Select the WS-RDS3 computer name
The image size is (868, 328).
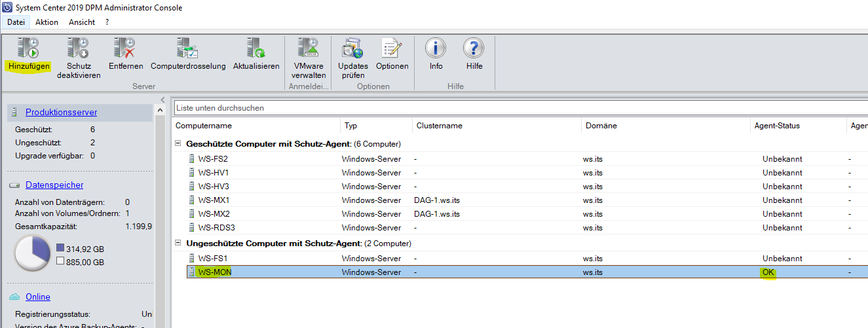217,228
